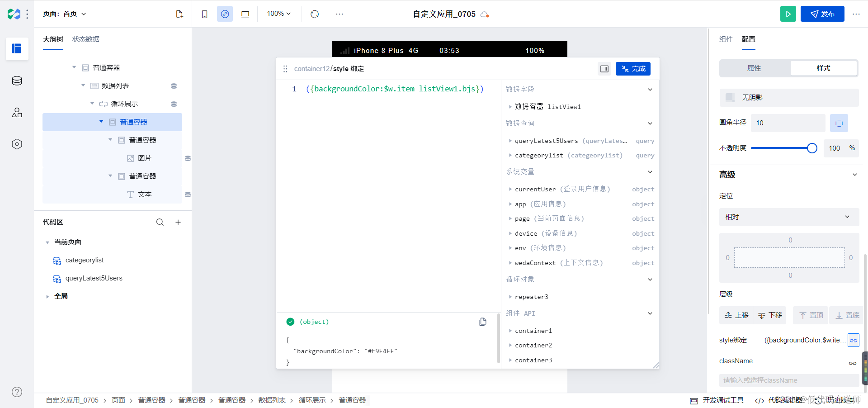Click the className binding link icon
This screenshot has height=408, width=868.
click(853, 363)
